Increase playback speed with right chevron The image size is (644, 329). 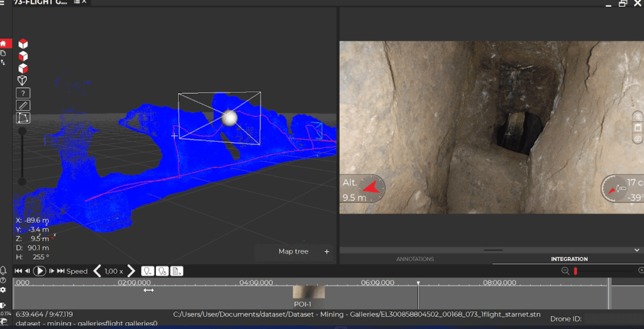[131, 271]
